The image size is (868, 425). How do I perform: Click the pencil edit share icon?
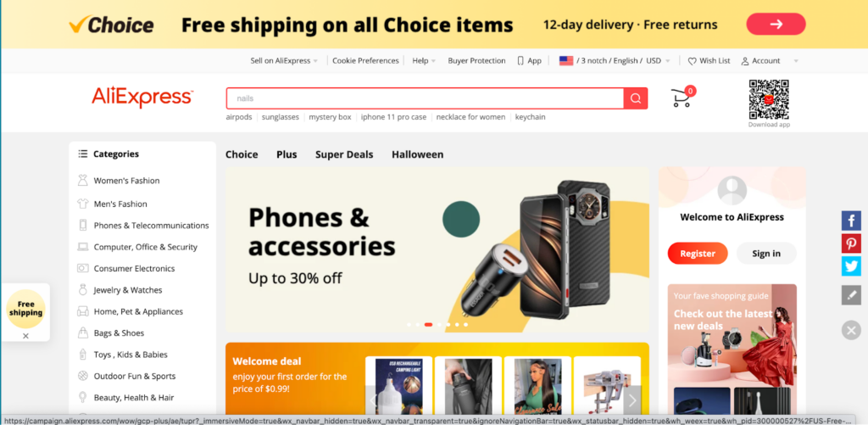pyautogui.click(x=851, y=295)
